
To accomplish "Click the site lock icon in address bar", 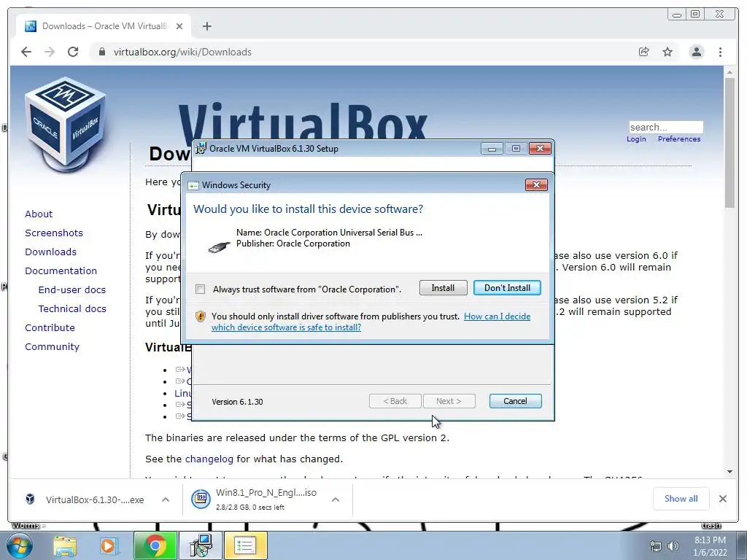I will point(101,52).
